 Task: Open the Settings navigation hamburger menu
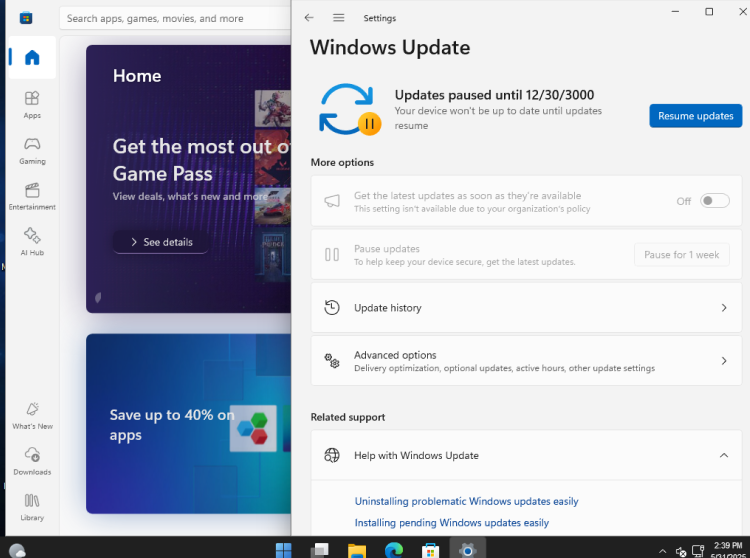pos(339,18)
